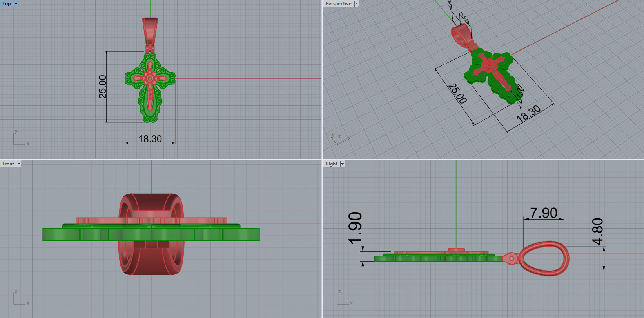Select the 7.90 dimension in Right viewport
The width and height of the screenshot is (644, 318).
coord(544,213)
